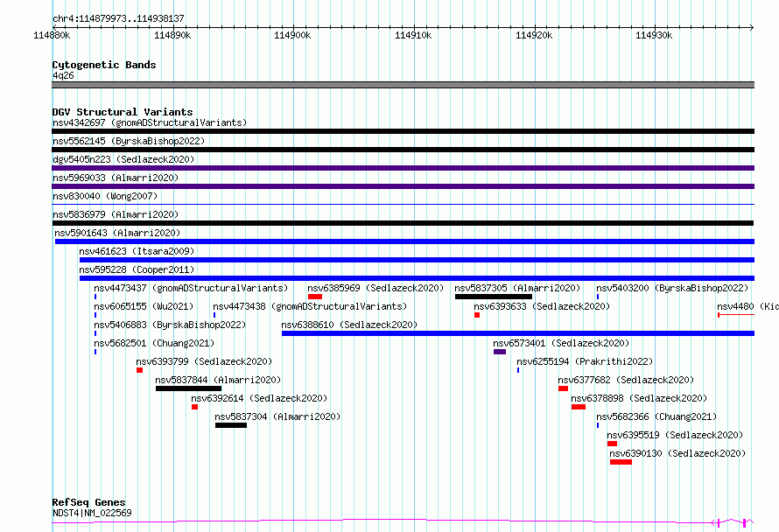Open nsv6255194 (Prakrithi2022) label
This screenshot has width=779, height=532.
point(585,361)
